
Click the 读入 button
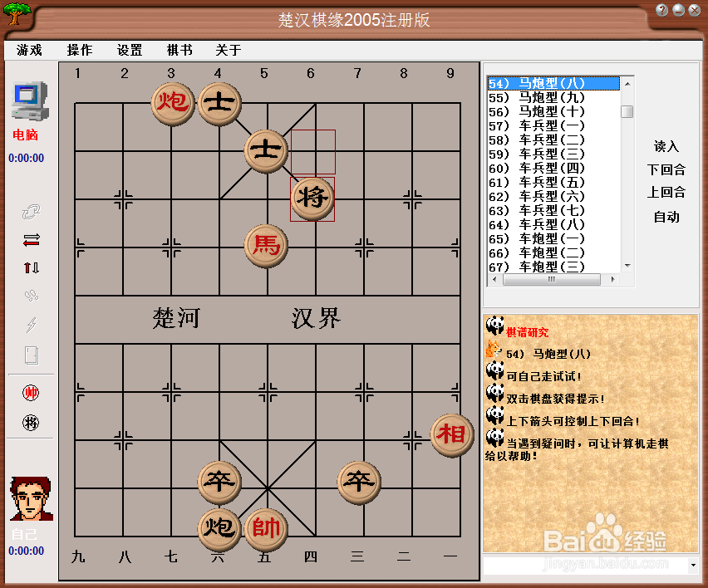[x=666, y=146]
